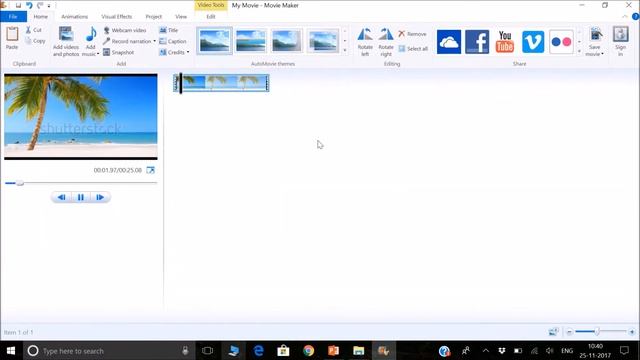Click the Add music note icon
This screenshot has height=360, width=640.
tap(91, 34)
